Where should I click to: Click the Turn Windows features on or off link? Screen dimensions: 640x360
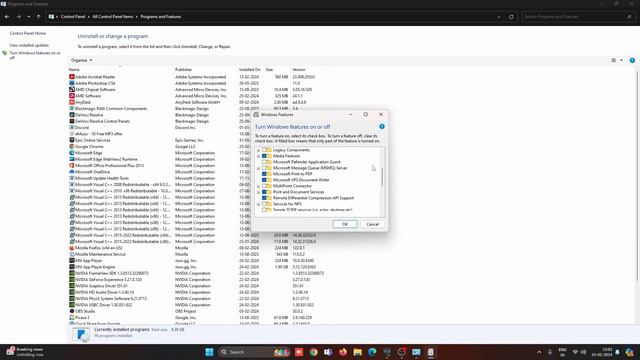(35, 55)
